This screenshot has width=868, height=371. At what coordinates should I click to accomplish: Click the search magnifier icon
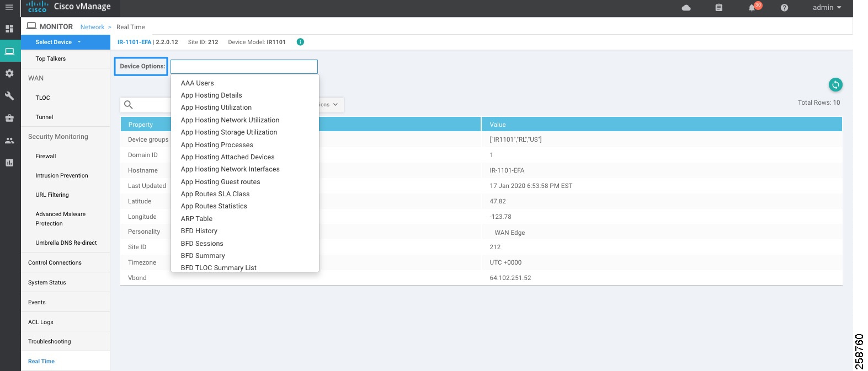[x=129, y=105]
